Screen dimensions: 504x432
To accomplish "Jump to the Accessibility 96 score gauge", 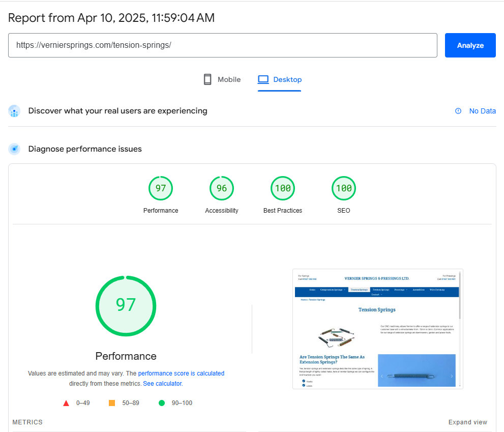I will click(222, 189).
